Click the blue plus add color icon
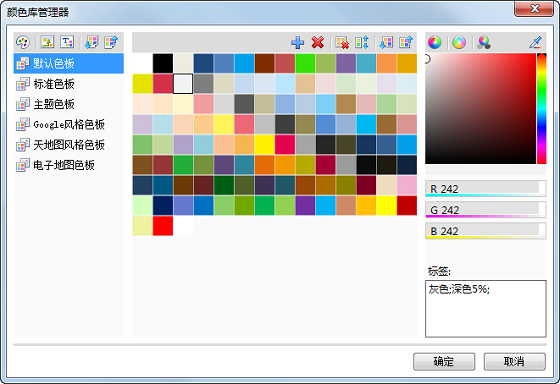The height and width of the screenshot is (384, 560). [x=297, y=43]
